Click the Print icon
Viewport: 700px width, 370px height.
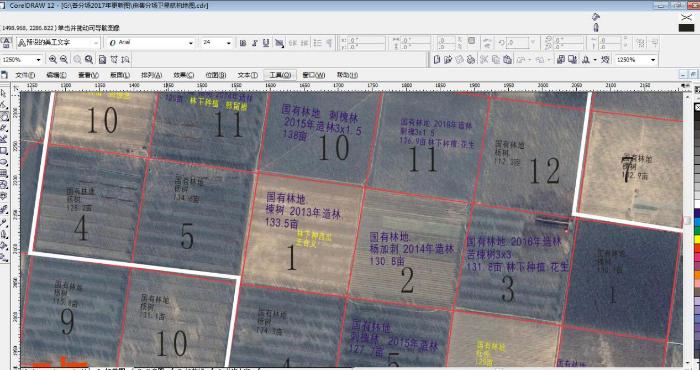[x=471, y=59]
